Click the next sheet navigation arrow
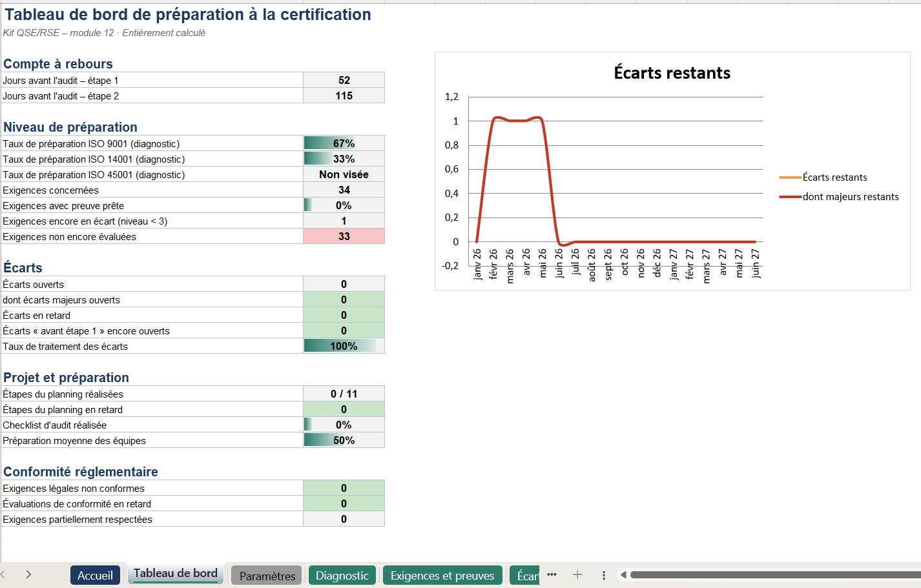921x588 pixels. tap(28, 574)
